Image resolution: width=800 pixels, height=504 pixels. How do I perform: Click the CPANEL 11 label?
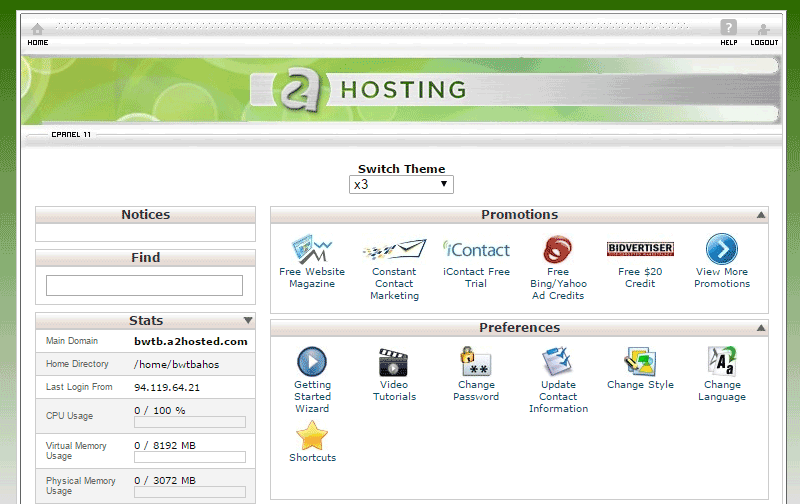pos(71,135)
